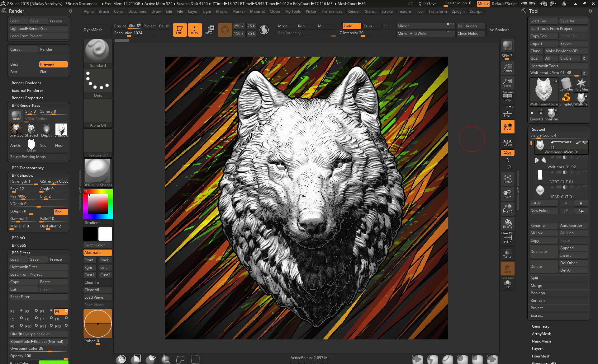Open the Dots stroke selector
This screenshot has height=364, width=598.
coord(98,83)
